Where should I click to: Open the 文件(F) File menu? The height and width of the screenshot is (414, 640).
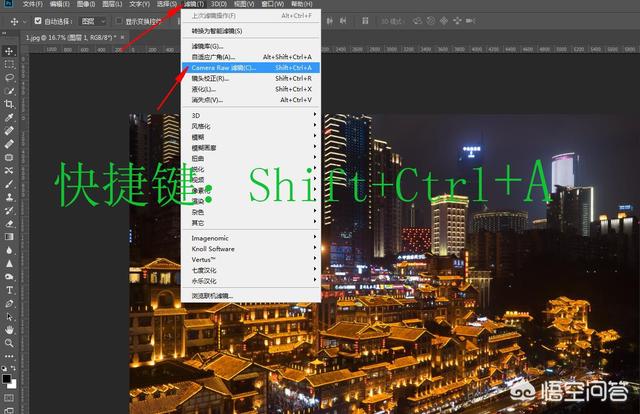pos(33,4)
